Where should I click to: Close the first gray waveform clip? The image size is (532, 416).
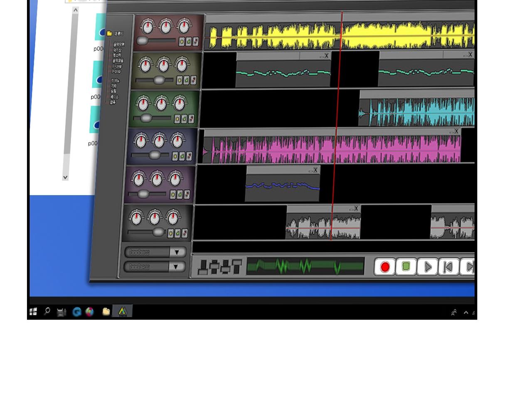pyautogui.click(x=356, y=208)
